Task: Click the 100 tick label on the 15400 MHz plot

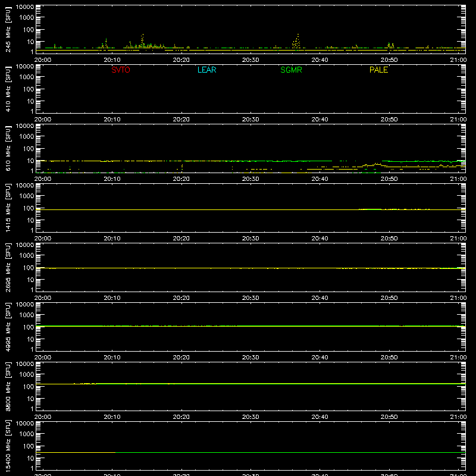Action: [x=29, y=446]
